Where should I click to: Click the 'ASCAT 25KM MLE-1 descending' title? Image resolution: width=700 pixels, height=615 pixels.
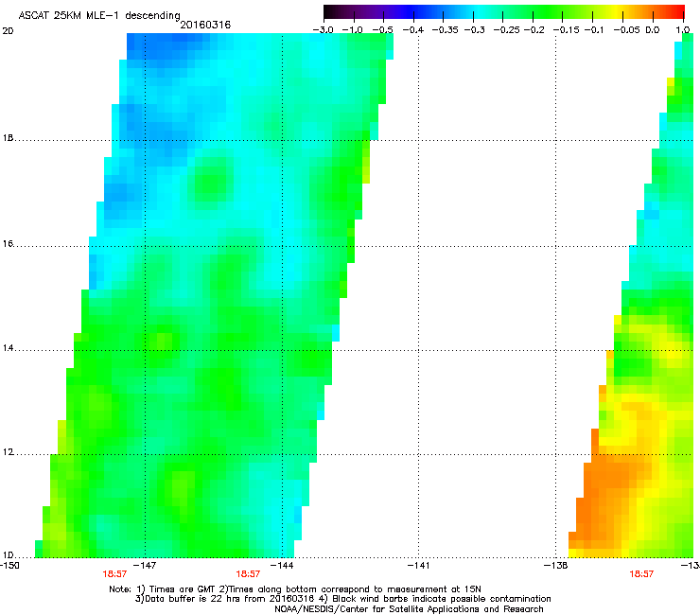click(x=99, y=15)
